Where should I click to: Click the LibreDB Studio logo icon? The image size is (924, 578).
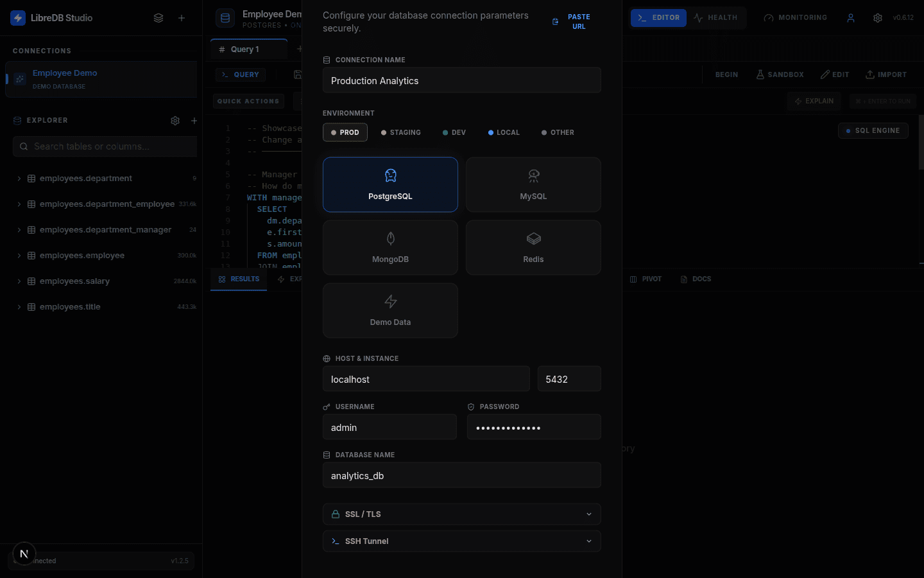[18, 18]
